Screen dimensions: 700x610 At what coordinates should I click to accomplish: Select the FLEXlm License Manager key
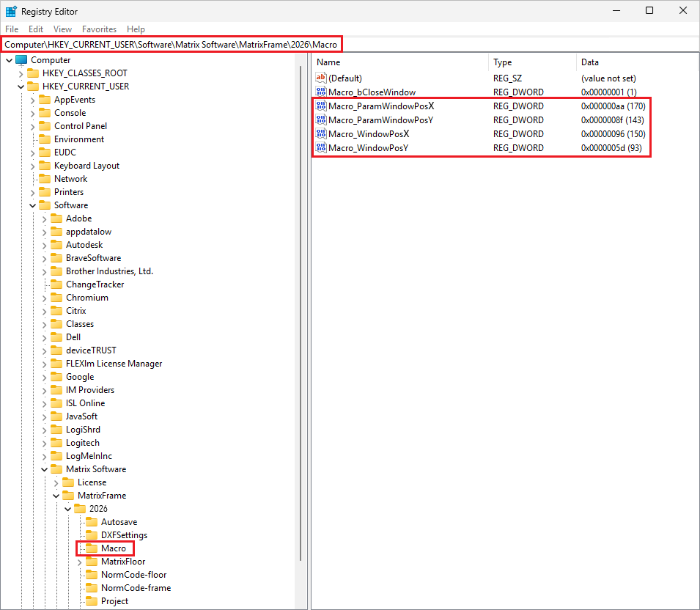(114, 364)
